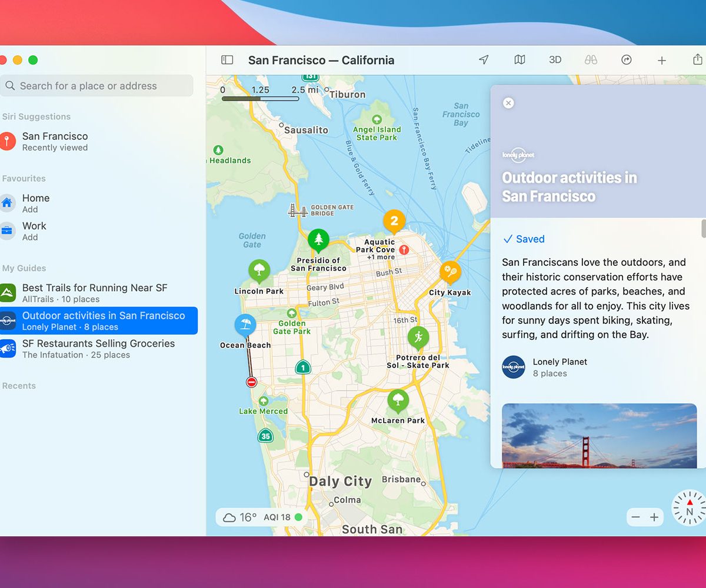Click the Outdoor activities in San Francisco heading

[x=570, y=187]
